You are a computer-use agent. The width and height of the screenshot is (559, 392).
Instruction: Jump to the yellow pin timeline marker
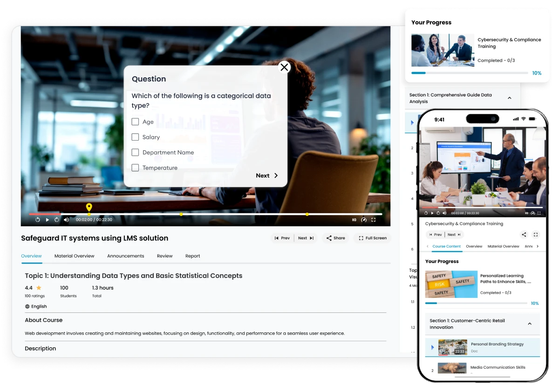tap(89, 208)
